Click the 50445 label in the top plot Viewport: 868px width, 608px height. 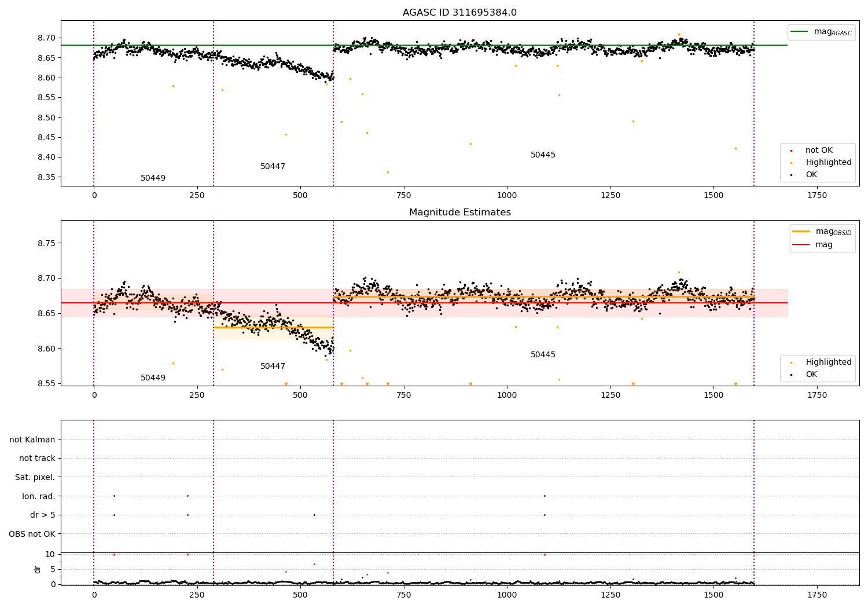pos(543,155)
